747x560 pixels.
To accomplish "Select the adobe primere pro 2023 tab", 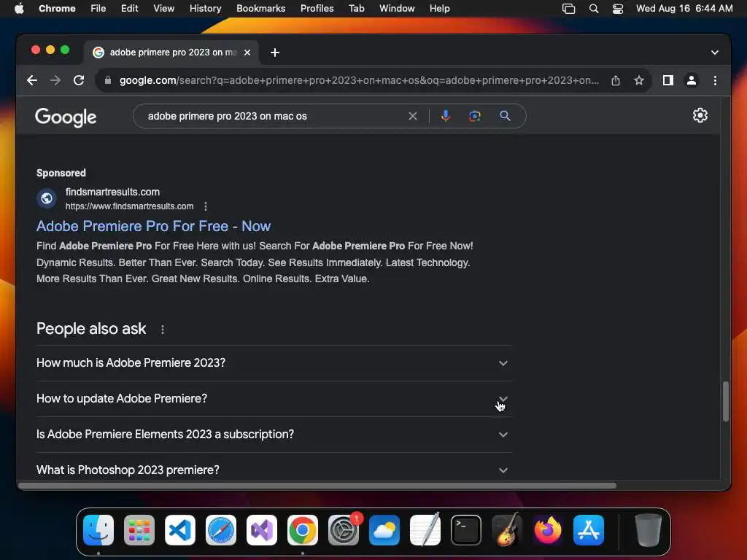I will (171, 52).
